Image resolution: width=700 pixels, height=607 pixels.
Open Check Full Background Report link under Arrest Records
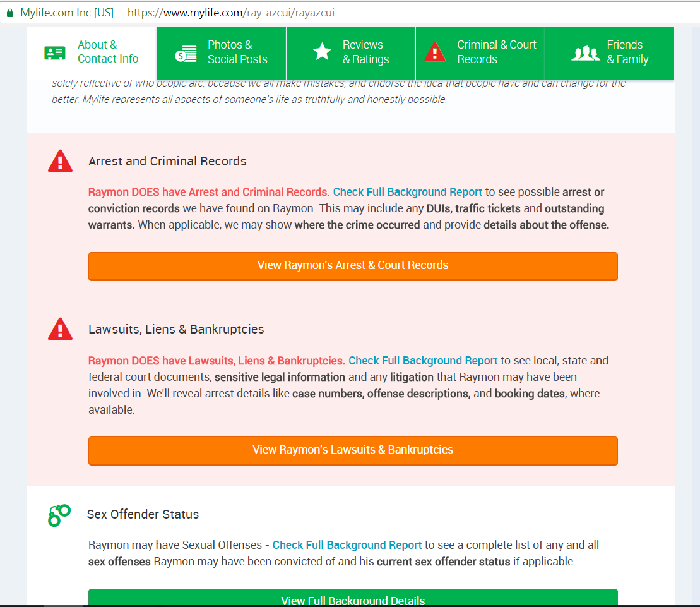pos(408,192)
